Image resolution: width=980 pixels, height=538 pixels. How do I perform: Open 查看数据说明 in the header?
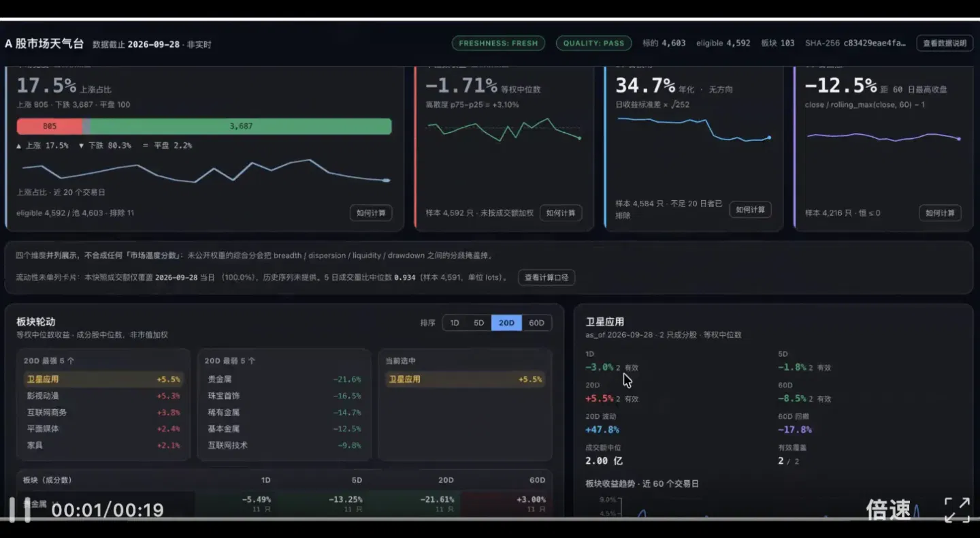click(x=945, y=43)
